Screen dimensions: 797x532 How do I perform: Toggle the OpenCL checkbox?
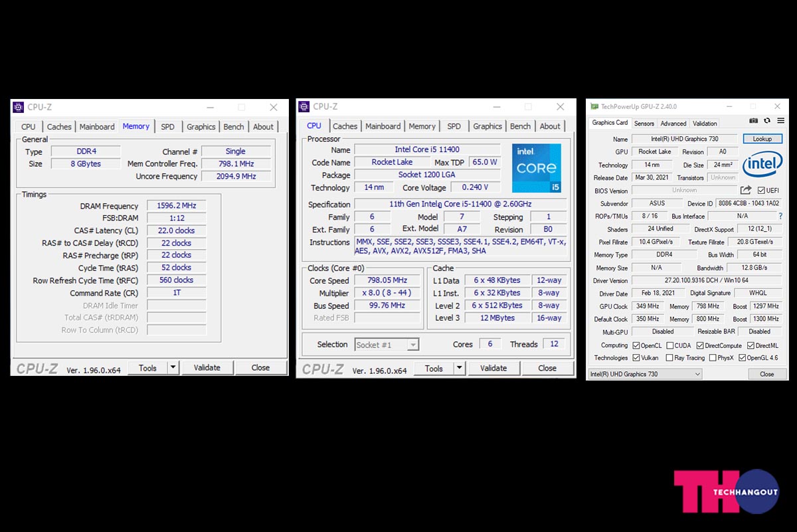tap(636, 345)
